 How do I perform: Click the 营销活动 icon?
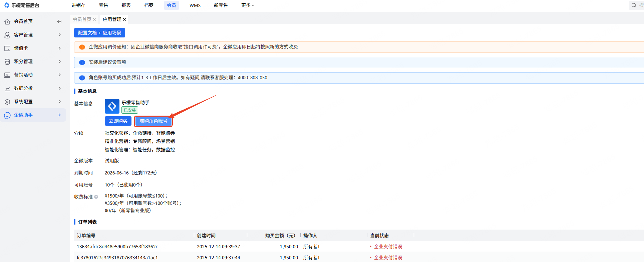[x=7, y=75]
